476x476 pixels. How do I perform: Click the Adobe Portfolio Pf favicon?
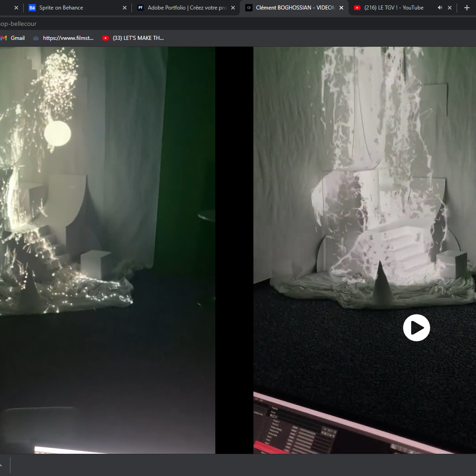click(141, 8)
